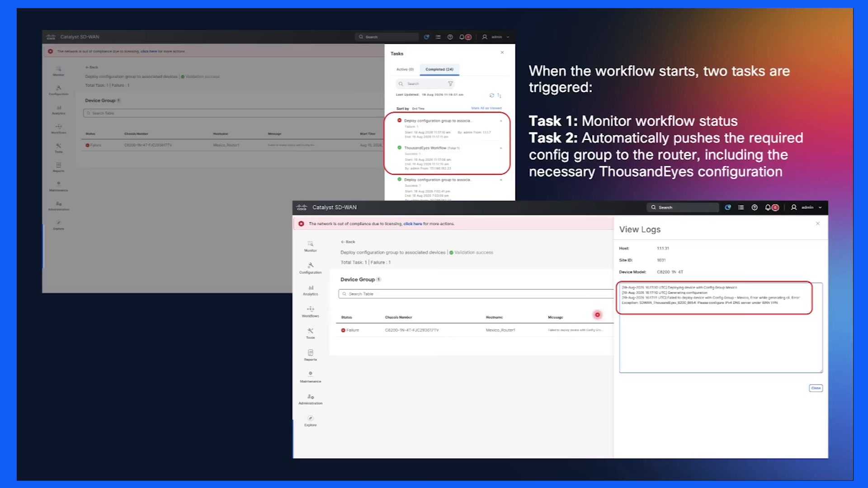Open Analytics in the View Logs window sidebar

tap(310, 290)
